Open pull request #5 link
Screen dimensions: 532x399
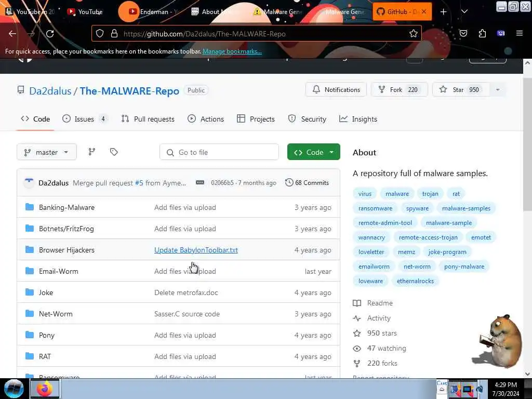(139, 183)
